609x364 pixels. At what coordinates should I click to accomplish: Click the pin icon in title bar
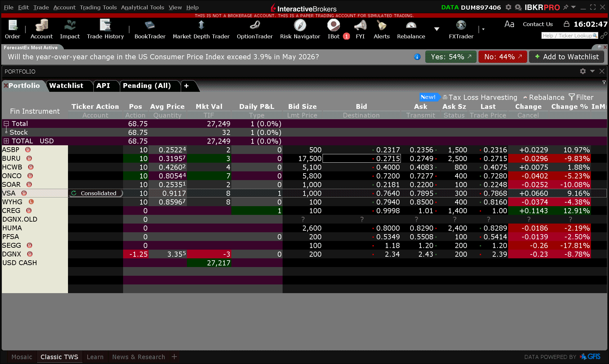click(565, 7)
